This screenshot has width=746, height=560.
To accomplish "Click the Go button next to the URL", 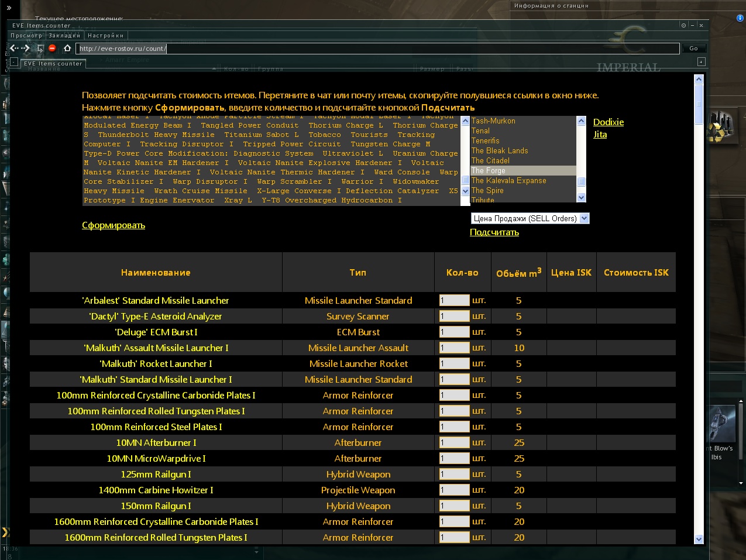I will click(694, 49).
